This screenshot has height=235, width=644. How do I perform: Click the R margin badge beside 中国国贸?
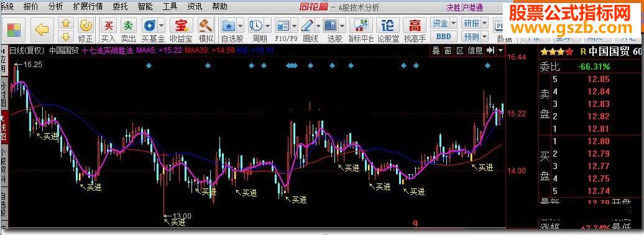click(x=583, y=52)
